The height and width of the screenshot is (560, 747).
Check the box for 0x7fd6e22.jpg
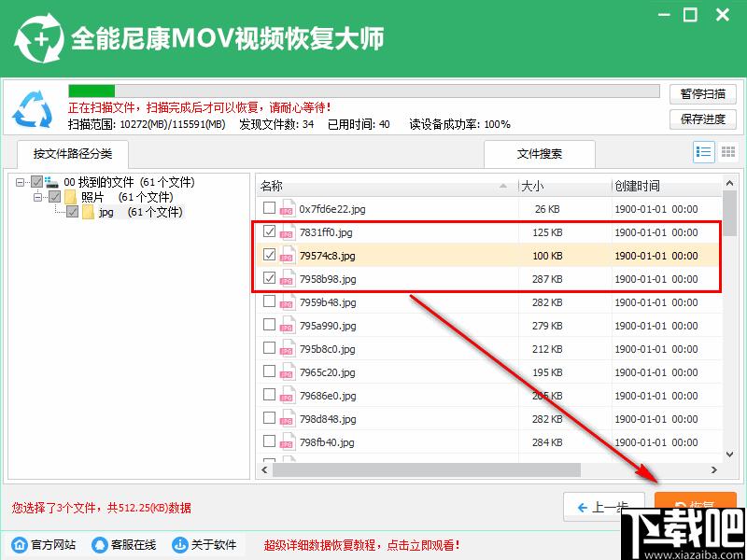point(269,208)
